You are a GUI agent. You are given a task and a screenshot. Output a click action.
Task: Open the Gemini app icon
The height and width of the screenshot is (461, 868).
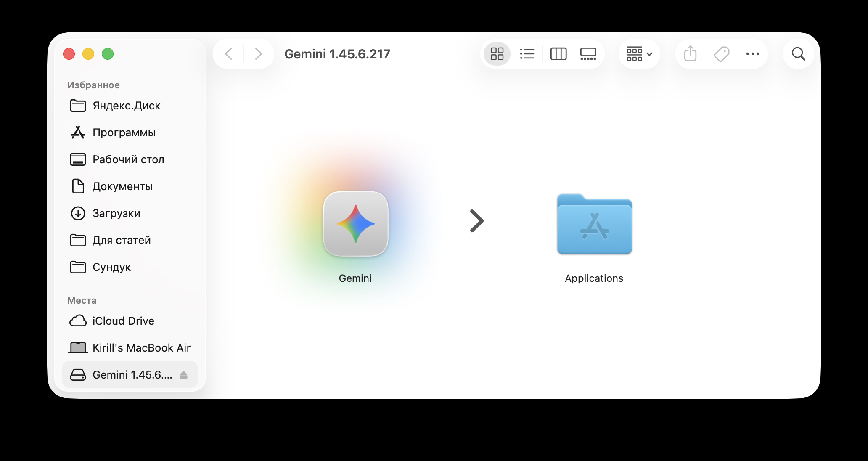pyautogui.click(x=355, y=224)
